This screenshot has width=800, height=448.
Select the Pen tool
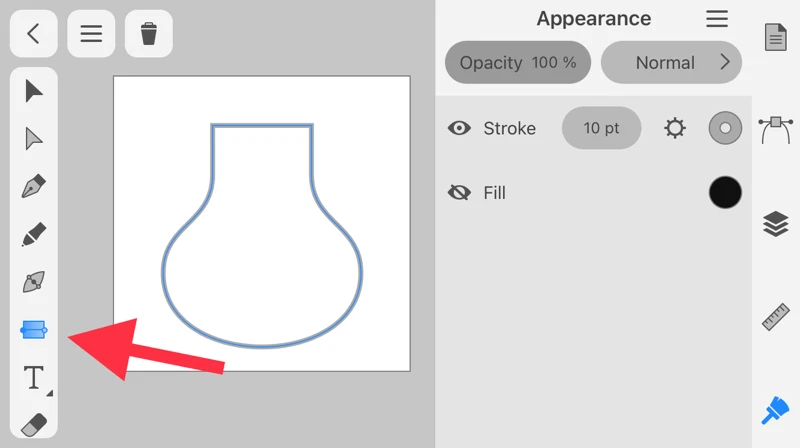(34, 187)
